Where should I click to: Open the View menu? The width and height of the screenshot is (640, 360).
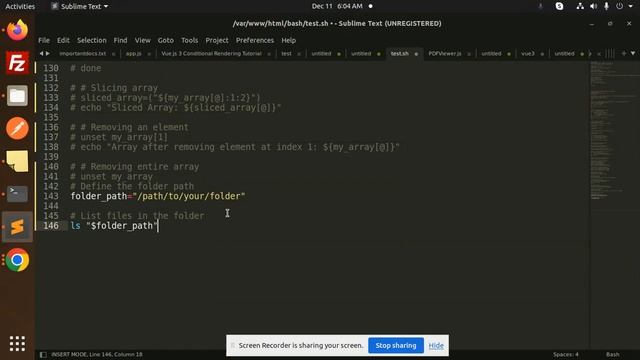142,40
